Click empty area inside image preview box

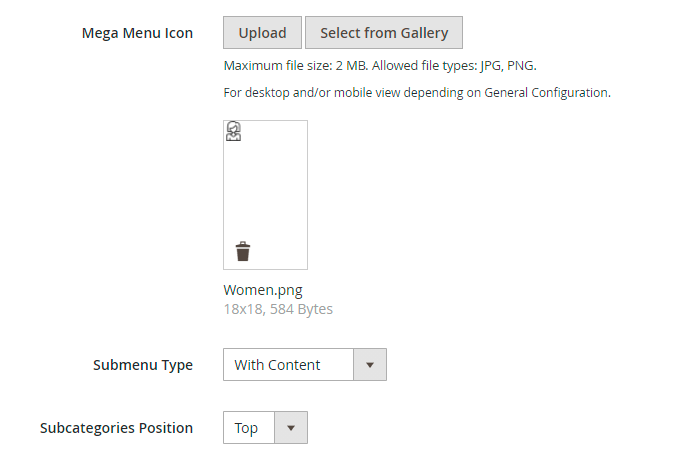265,190
